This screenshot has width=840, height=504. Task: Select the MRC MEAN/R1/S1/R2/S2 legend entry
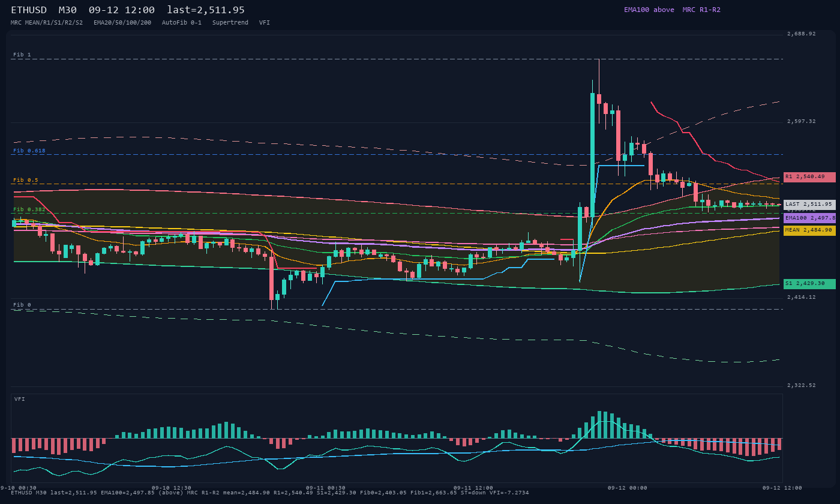pyautogui.click(x=47, y=23)
